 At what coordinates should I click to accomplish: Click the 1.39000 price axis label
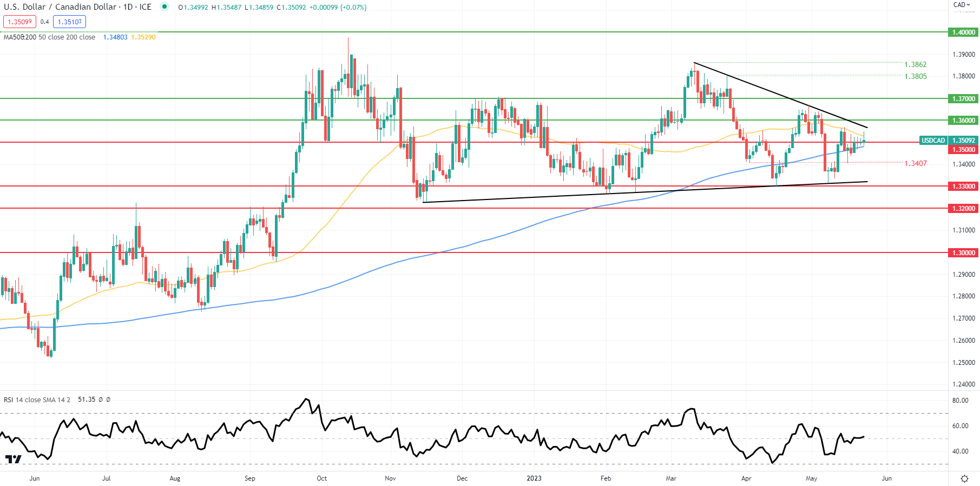click(x=964, y=55)
